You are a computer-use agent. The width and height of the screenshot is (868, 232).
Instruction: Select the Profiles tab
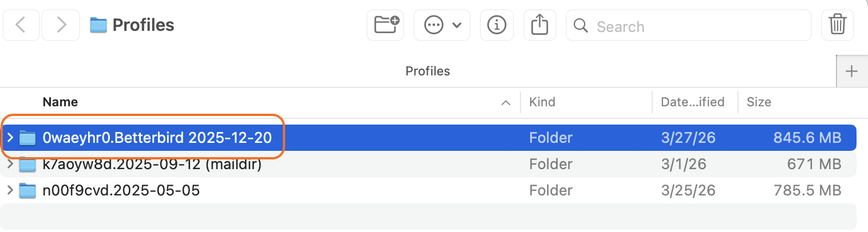coord(428,71)
